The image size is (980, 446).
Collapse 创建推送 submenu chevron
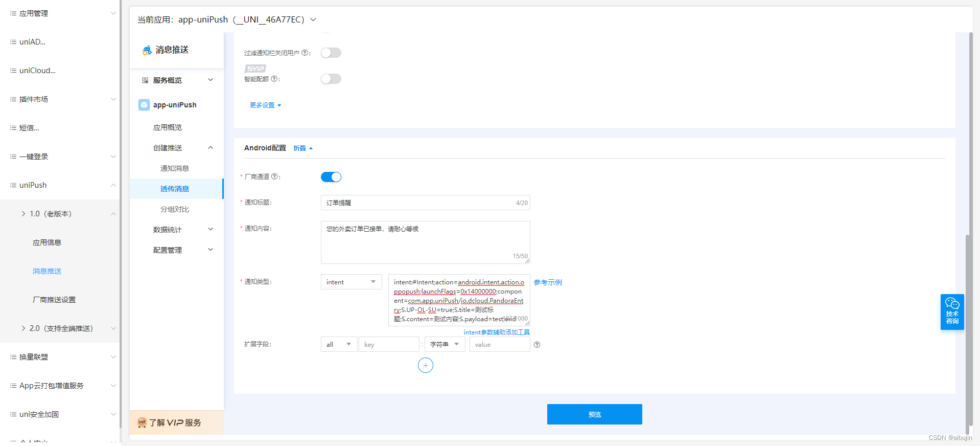point(211,148)
